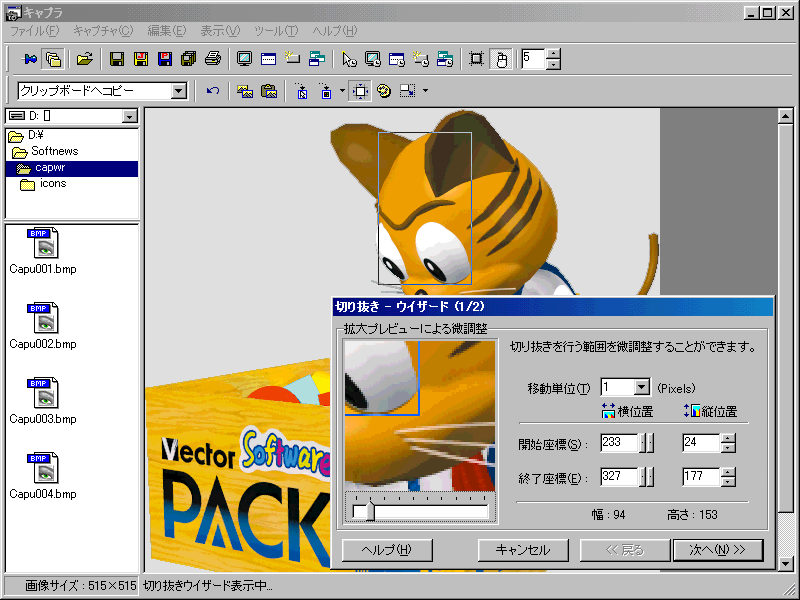The height and width of the screenshot is (600, 800).
Task: Open the D: drive selector dropdown
Action: tap(130, 116)
